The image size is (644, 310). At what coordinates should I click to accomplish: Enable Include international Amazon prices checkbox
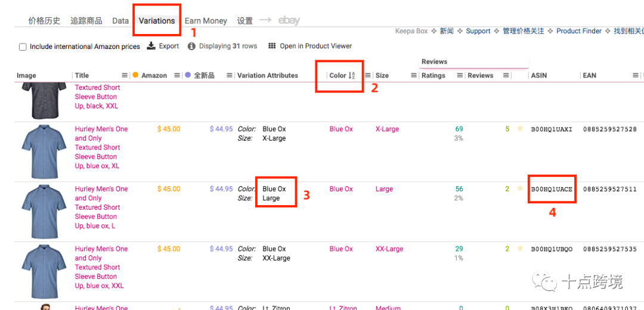click(23, 47)
